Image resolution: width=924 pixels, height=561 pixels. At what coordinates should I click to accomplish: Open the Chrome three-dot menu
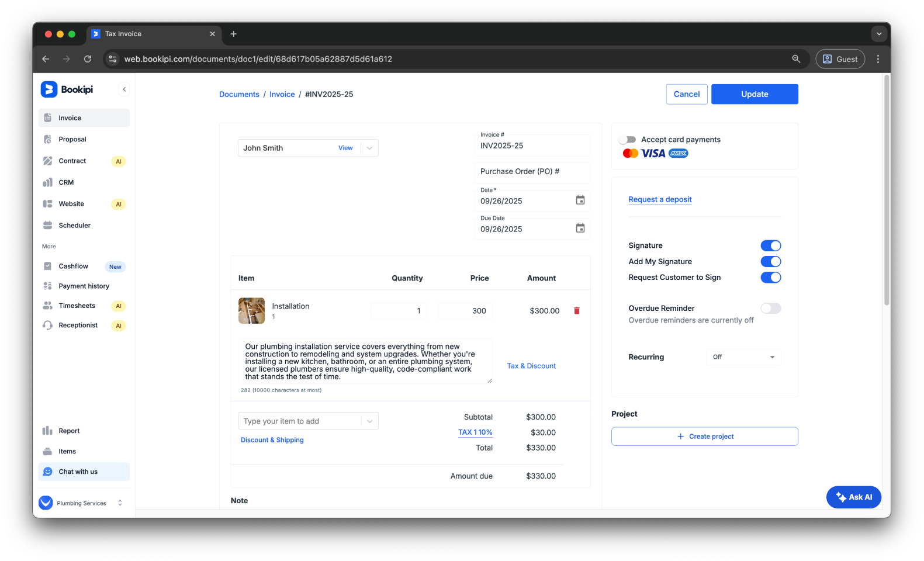[x=878, y=59]
